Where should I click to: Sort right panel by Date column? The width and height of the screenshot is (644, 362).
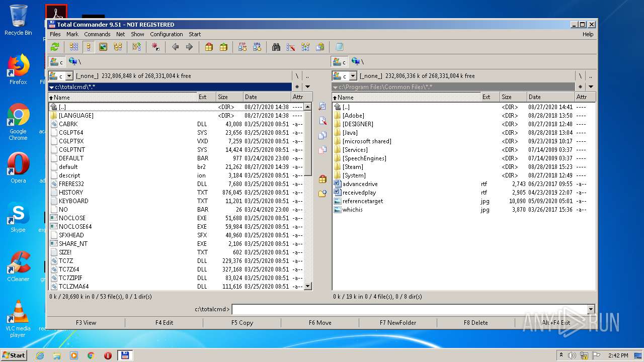(x=550, y=97)
